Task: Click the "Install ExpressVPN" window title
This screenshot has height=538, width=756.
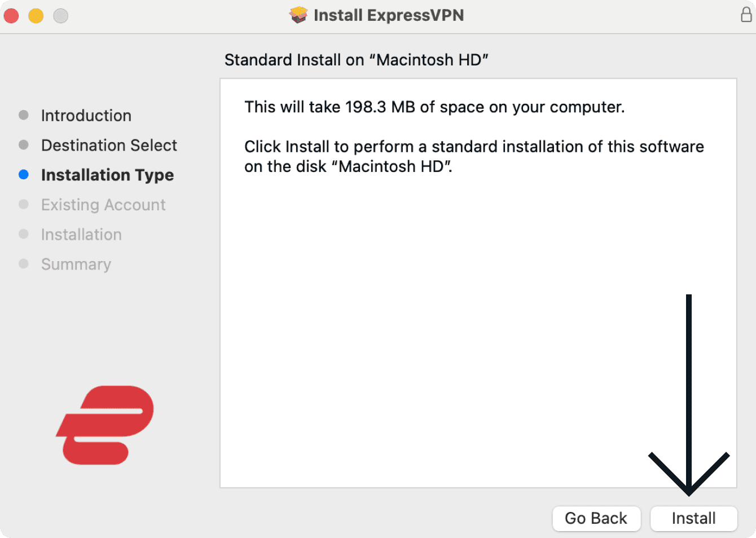Action: (x=388, y=15)
